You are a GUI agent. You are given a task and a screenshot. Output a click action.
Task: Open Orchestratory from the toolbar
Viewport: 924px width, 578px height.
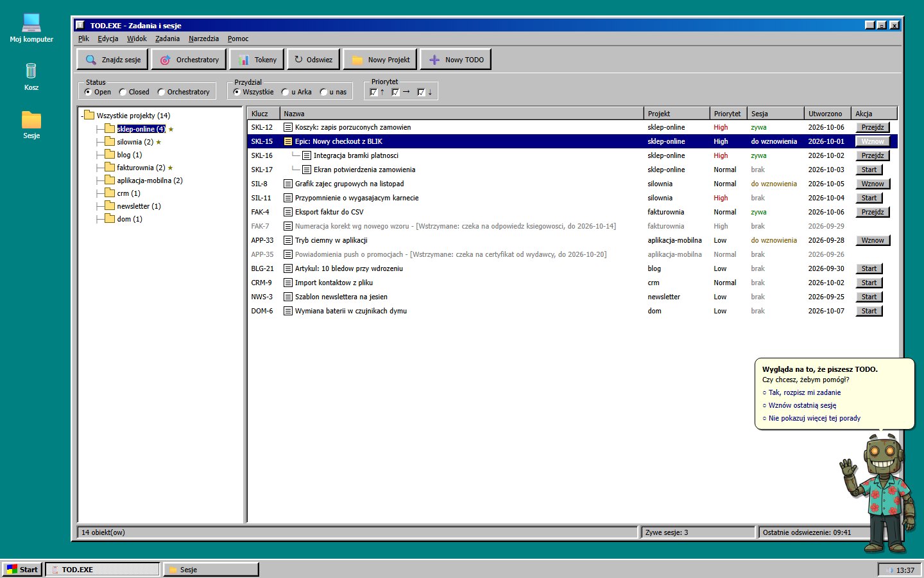click(189, 60)
